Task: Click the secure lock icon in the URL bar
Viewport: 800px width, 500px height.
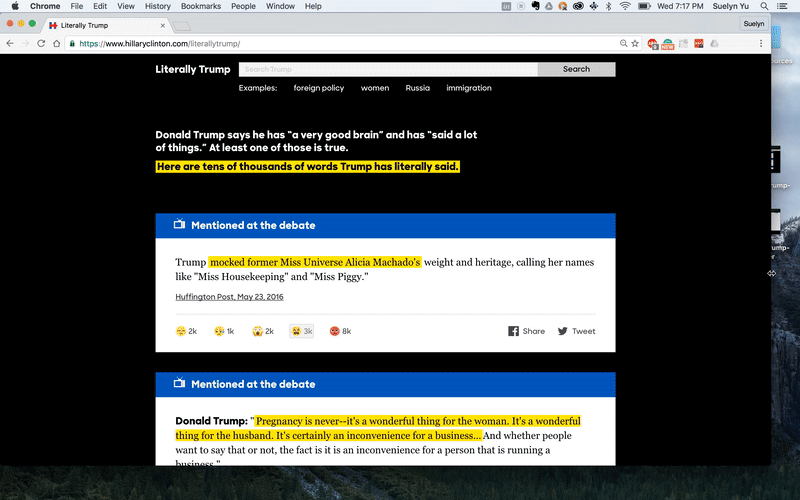Action: [72, 44]
